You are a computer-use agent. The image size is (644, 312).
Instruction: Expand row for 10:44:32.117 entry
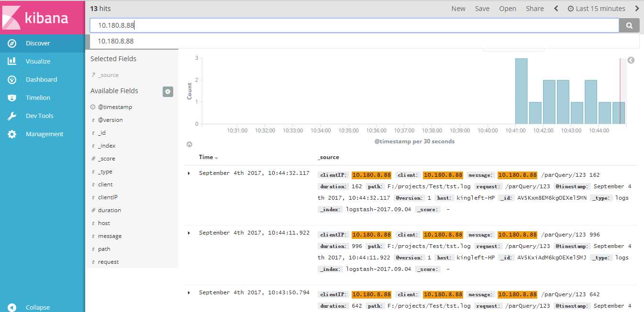click(x=189, y=173)
